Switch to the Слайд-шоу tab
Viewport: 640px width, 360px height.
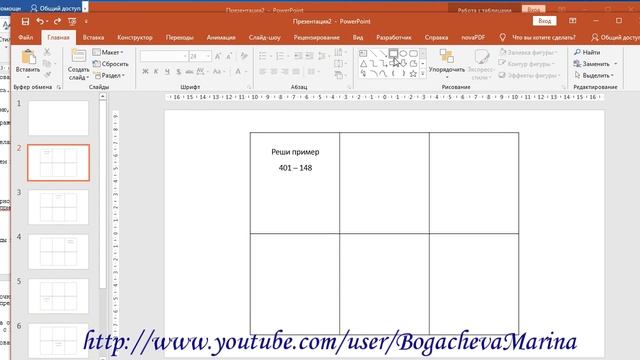coord(264,38)
